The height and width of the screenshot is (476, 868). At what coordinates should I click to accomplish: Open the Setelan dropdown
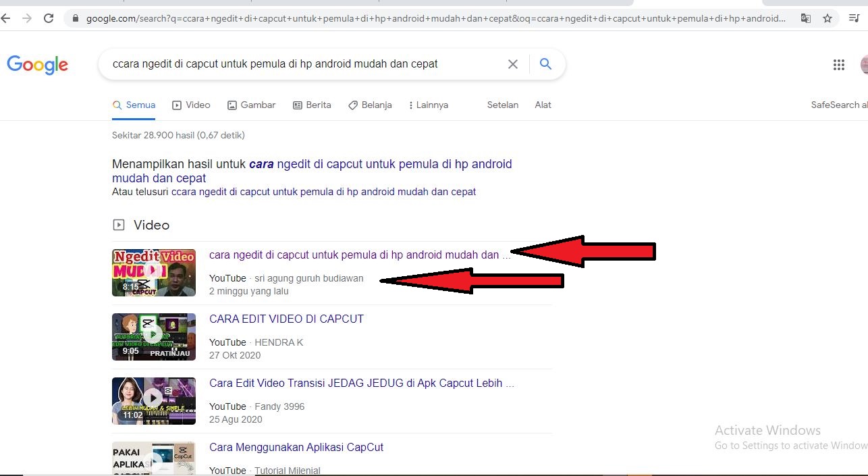point(502,105)
